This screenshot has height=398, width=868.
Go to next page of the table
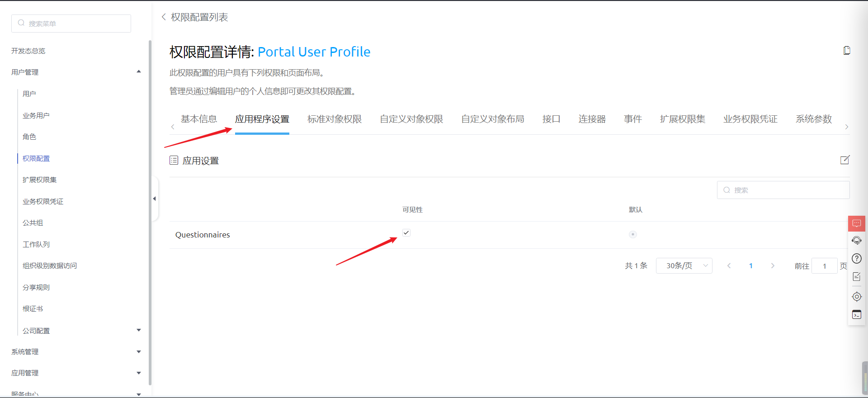pyautogui.click(x=773, y=266)
